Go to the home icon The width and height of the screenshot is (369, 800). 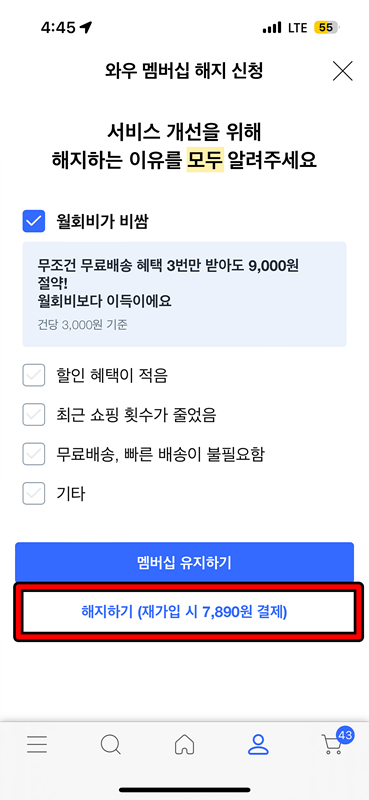tap(184, 744)
